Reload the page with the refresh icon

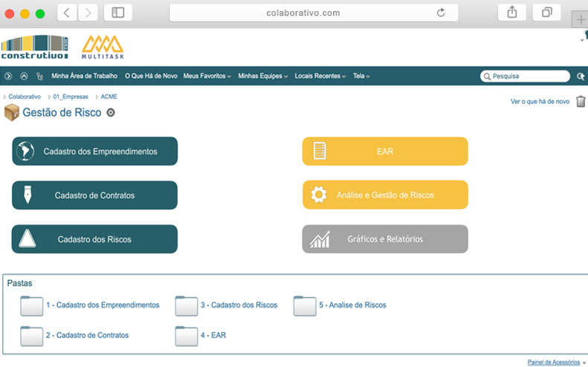[x=441, y=13]
